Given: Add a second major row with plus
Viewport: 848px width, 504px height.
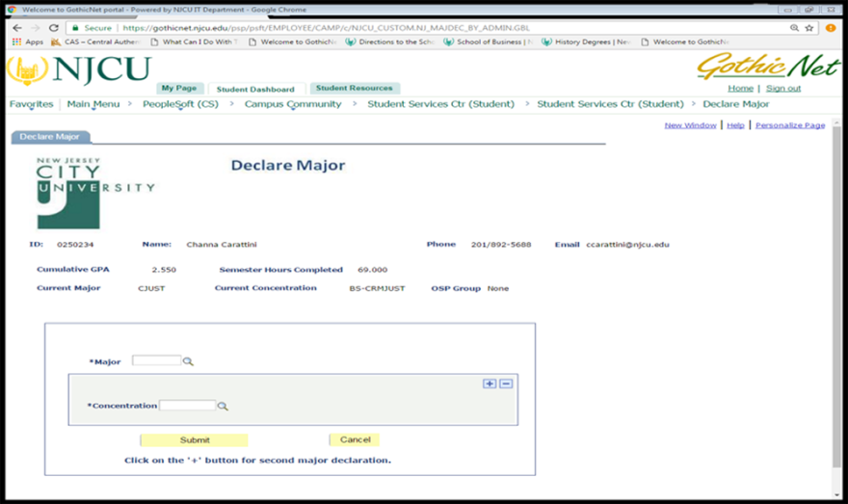Looking at the screenshot, I should [x=490, y=384].
